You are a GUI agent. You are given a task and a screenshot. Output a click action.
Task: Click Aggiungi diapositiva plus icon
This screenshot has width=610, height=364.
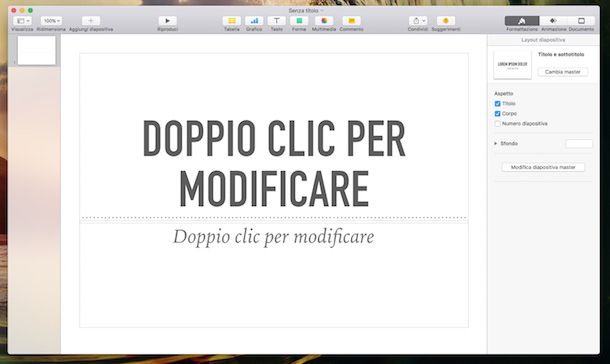click(x=91, y=21)
